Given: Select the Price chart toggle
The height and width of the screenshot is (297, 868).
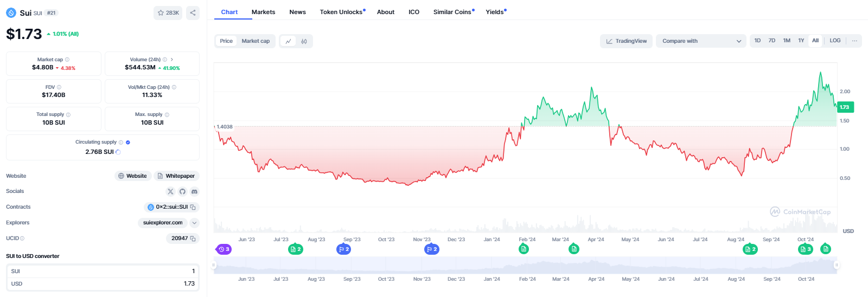Looking at the screenshot, I should pyautogui.click(x=226, y=41).
